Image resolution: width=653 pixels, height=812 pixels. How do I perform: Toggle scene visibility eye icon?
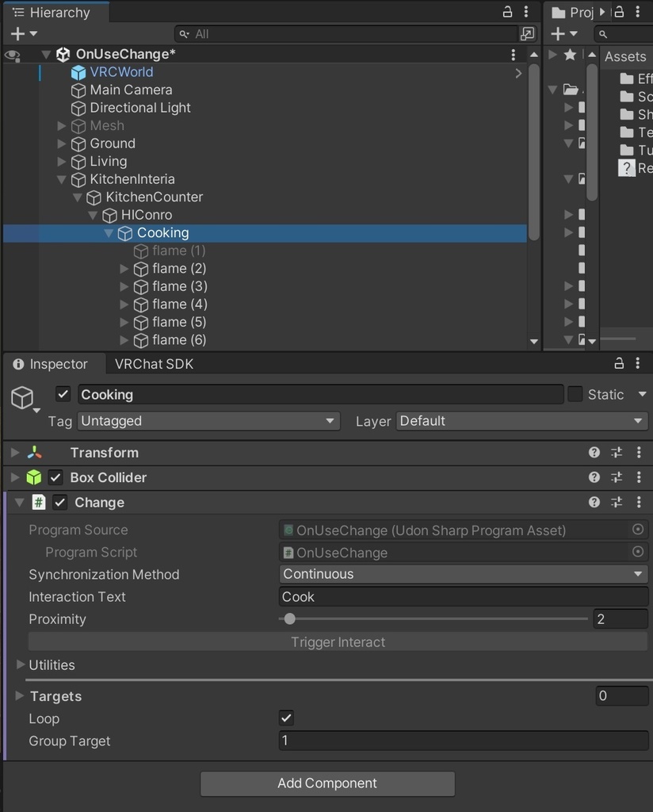pyautogui.click(x=13, y=55)
